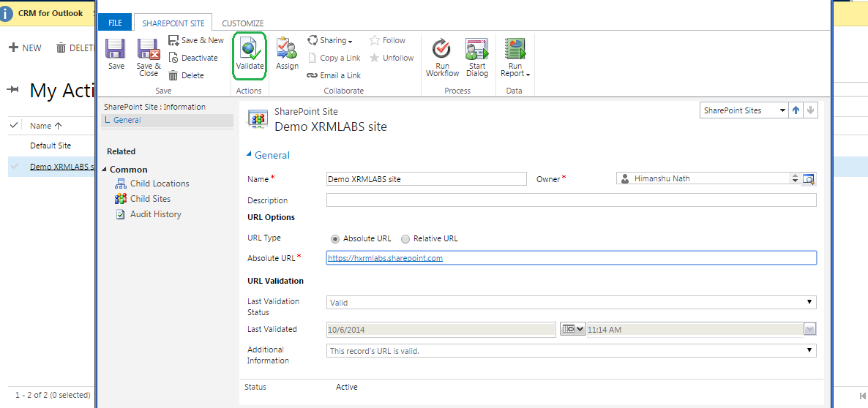The image size is (868, 408).
Task: Click the Description input field
Action: (572, 200)
